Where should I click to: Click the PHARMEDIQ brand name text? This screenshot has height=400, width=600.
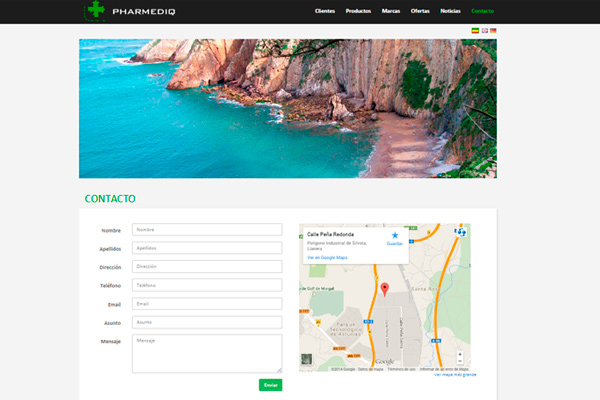pos(144,12)
